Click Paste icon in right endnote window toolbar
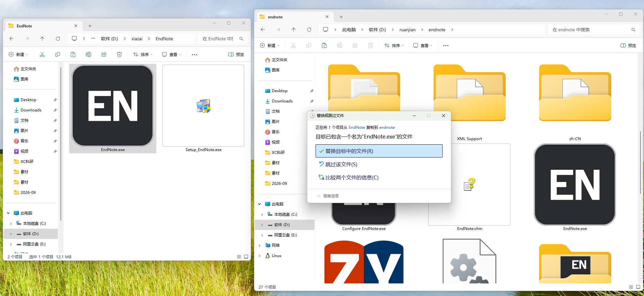 tap(324, 45)
